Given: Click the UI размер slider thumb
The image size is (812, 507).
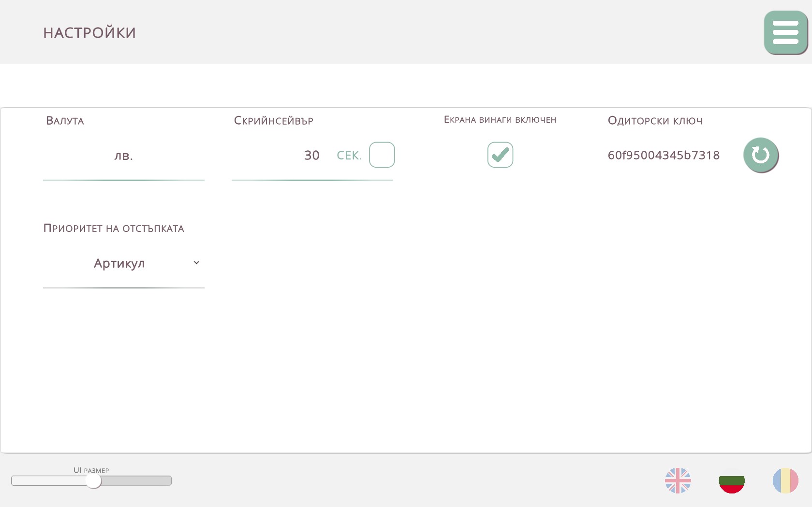Looking at the screenshot, I should click(93, 481).
